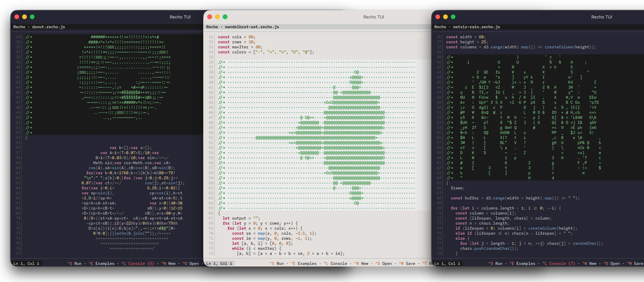Minimize the mandelbrot-set window with yellow button
Image resolution: width=644 pixels, height=282 pixels.
tap(218, 17)
